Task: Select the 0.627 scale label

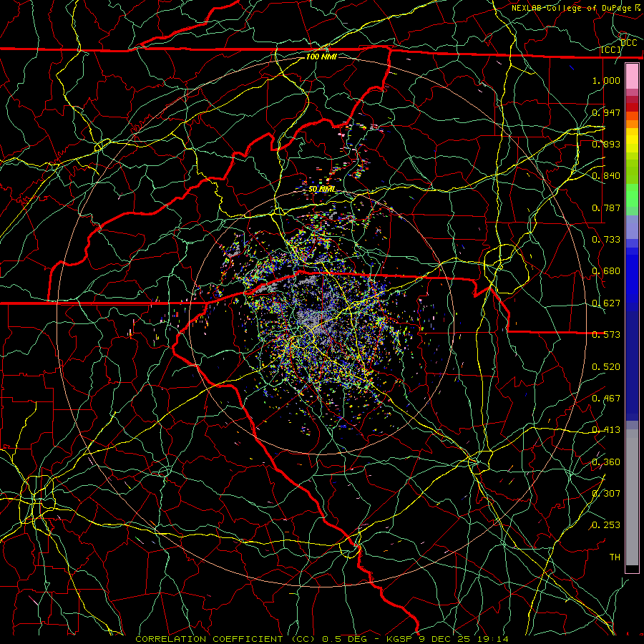Action: point(606,303)
